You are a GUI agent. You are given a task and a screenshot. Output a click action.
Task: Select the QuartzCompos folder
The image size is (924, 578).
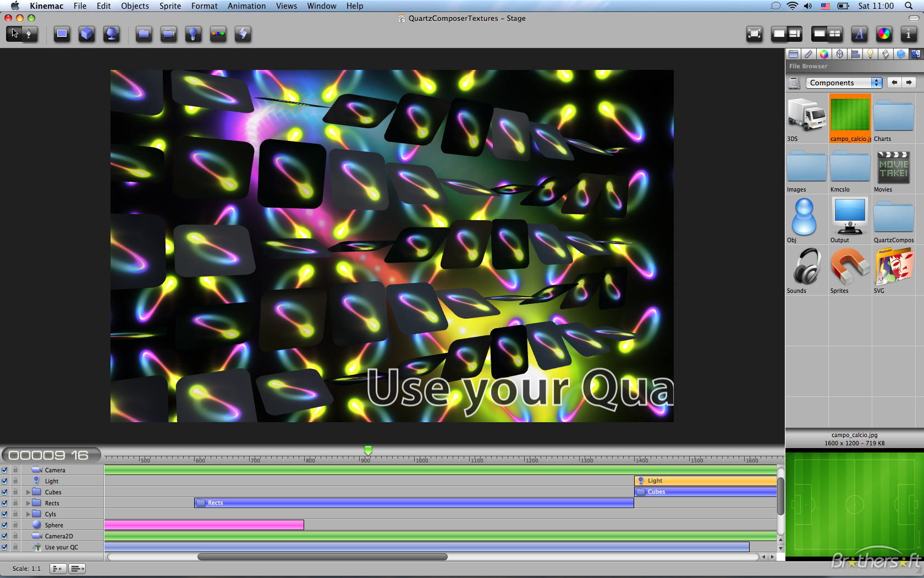(x=894, y=220)
